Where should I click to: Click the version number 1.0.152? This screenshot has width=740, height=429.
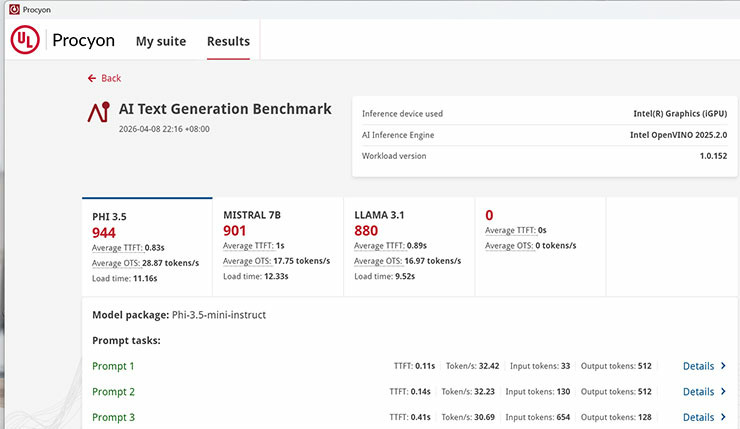tap(714, 156)
